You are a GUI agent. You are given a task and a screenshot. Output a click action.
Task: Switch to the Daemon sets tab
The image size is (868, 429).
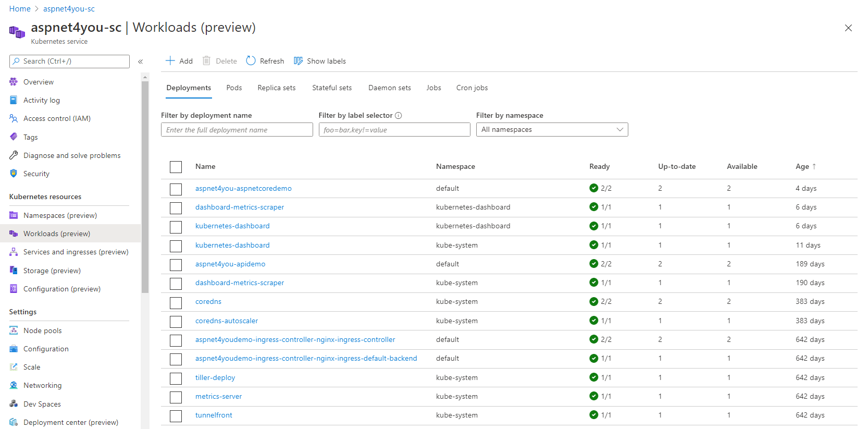(389, 88)
